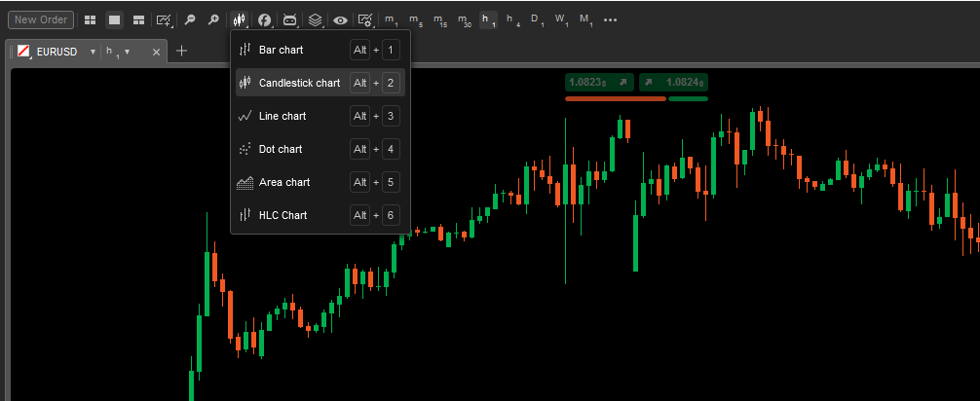Switch timeframe to m15
Viewport: 980px width, 401px height.
[440, 19]
